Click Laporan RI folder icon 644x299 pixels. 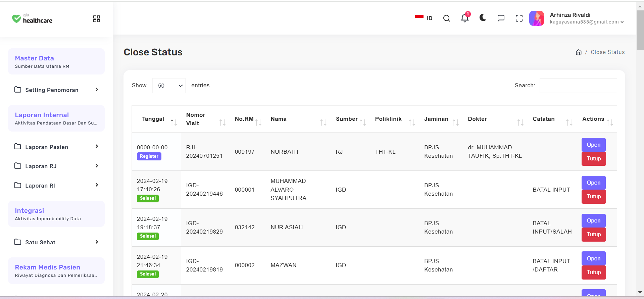tap(18, 185)
